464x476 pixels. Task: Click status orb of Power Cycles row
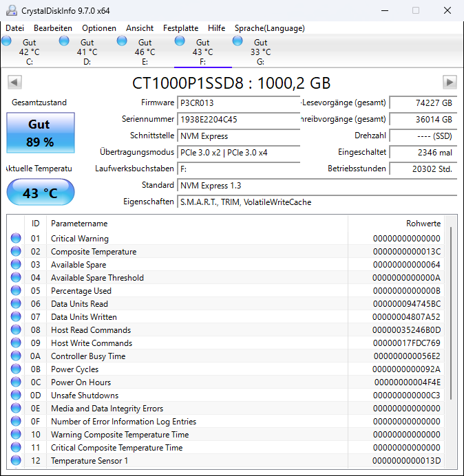coord(16,369)
